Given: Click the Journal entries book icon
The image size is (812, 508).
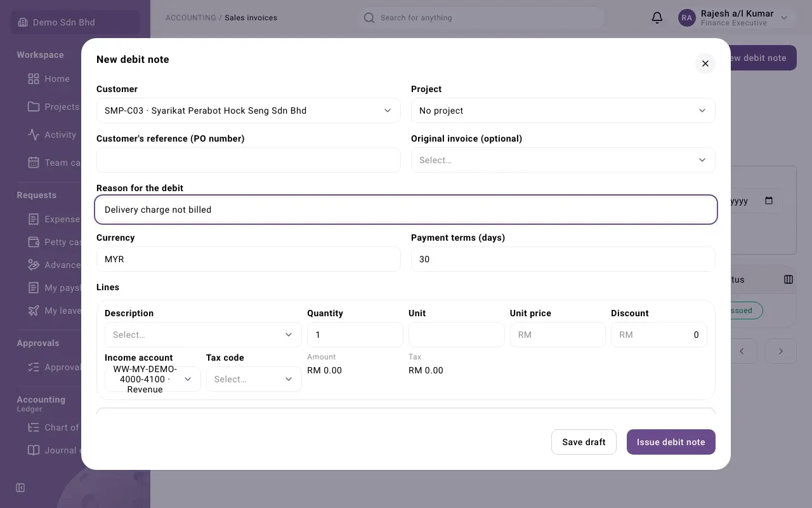Looking at the screenshot, I should [x=34, y=450].
